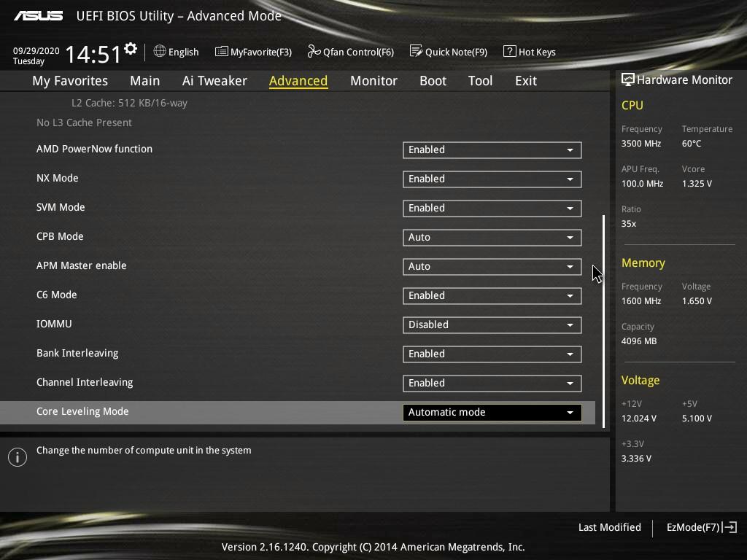Click the globe language icon

click(160, 51)
